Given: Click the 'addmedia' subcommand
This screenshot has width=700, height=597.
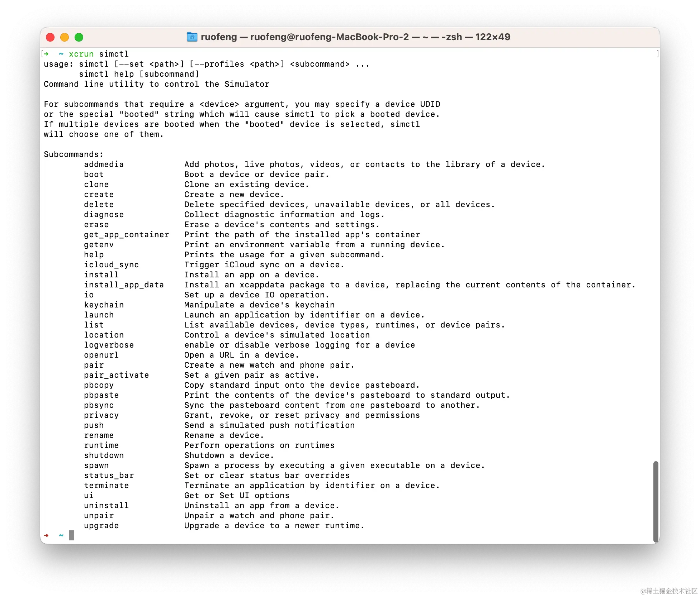Looking at the screenshot, I should pyautogui.click(x=104, y=164).
